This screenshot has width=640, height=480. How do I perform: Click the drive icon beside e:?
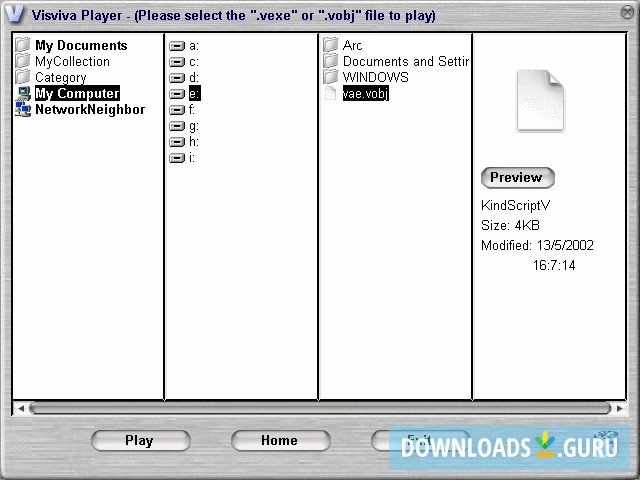pos(177,93)
